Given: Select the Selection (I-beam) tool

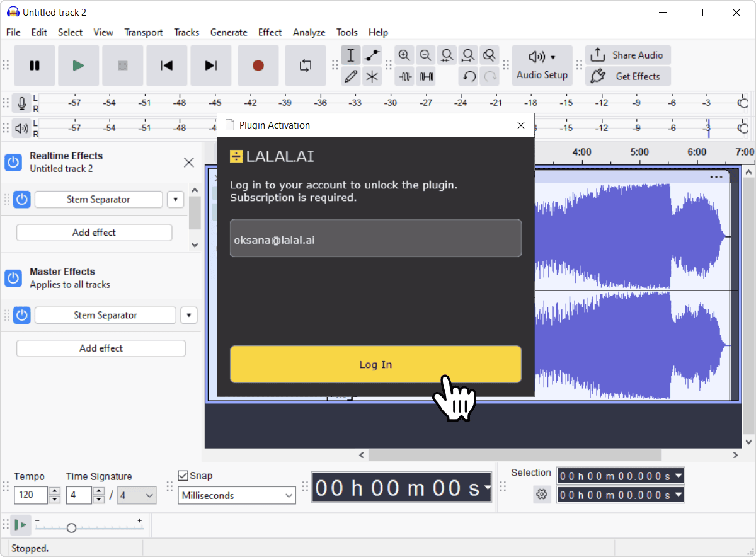Looking at the screenshot, I should click(351, 55).
